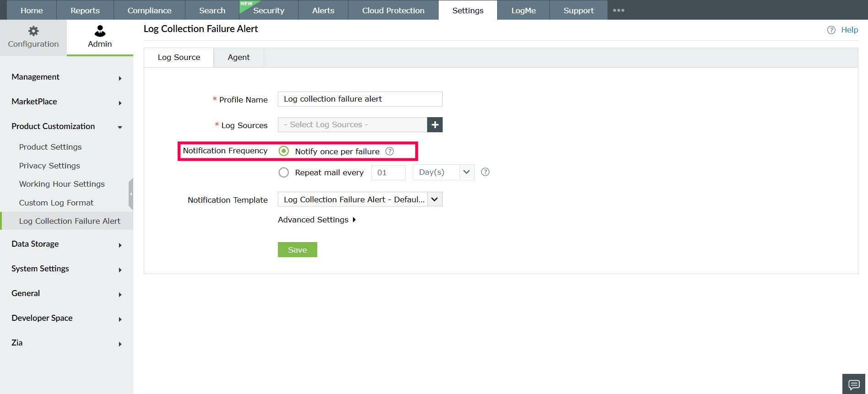The image size is (868, 394).
Task: Open the Compliance tab
Action: pos(149,10)
